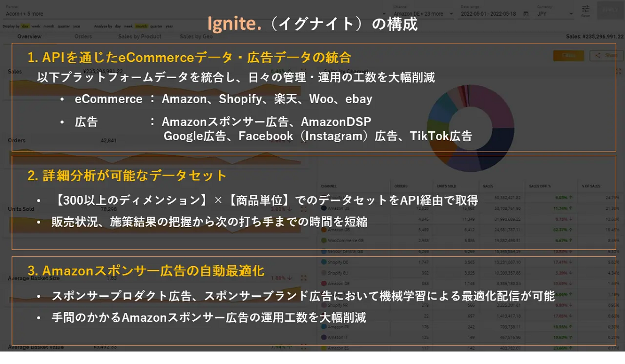This screenshot has height=364, width=625.
Task: Set Analyze by to year
Action: pos(169,26)
